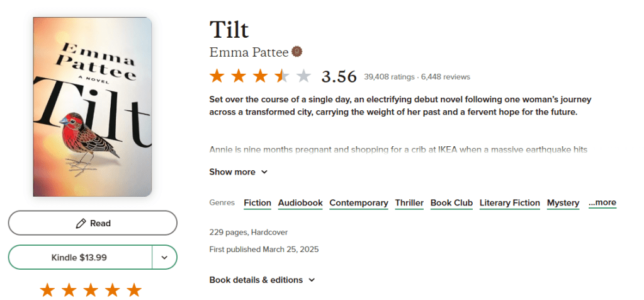Open the Literary Fiction genre link
The height and width of the screenshot is (300, 644).
[509, 203]
